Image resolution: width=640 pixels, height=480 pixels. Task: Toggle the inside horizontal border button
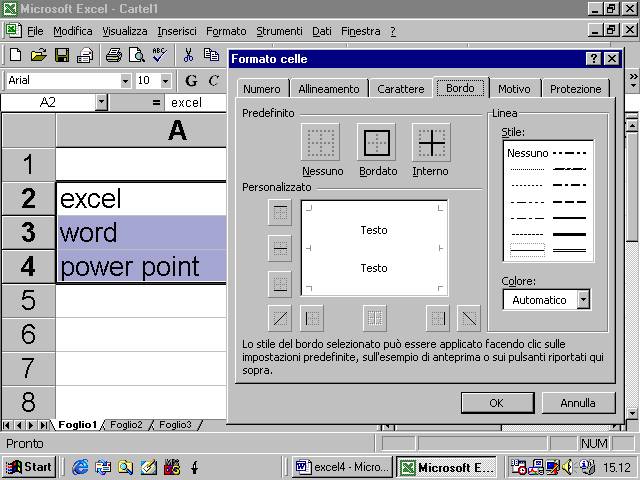(x=280, y=248)
